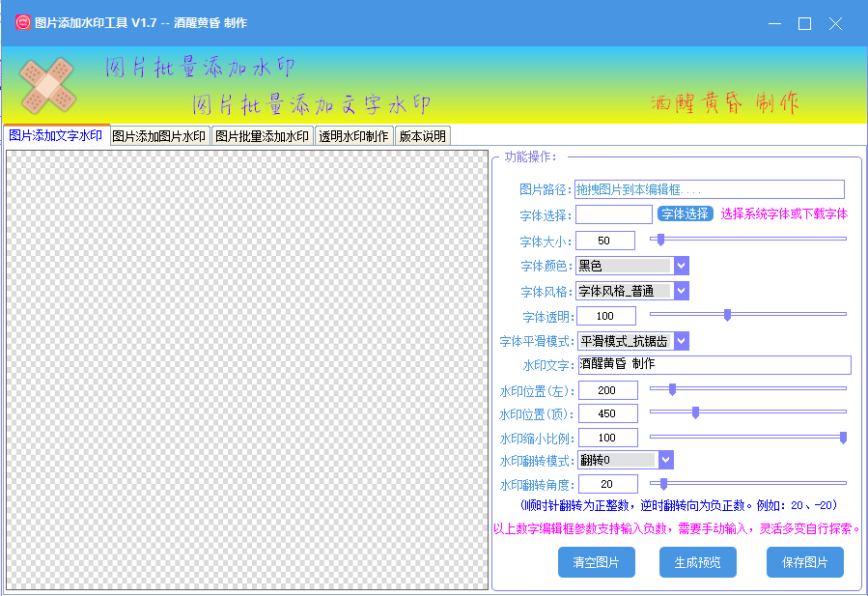Viewport: 868px width, 596px height.
Task: Click the 图片路径 drag-and-drop input box
Action: pyautogui.click(x=710, y=188)
